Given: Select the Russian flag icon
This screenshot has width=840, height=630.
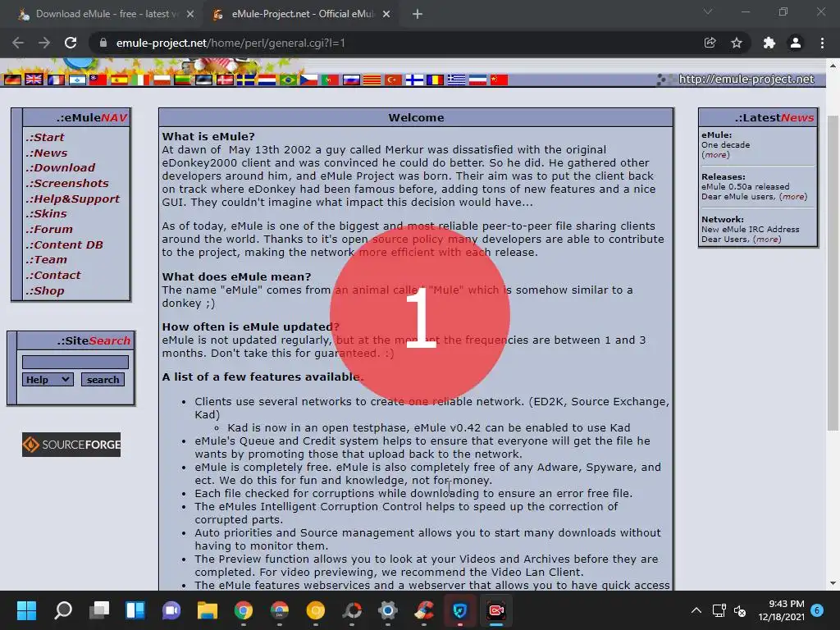Looking at the screenshot, I should click(x=351, y=80).
